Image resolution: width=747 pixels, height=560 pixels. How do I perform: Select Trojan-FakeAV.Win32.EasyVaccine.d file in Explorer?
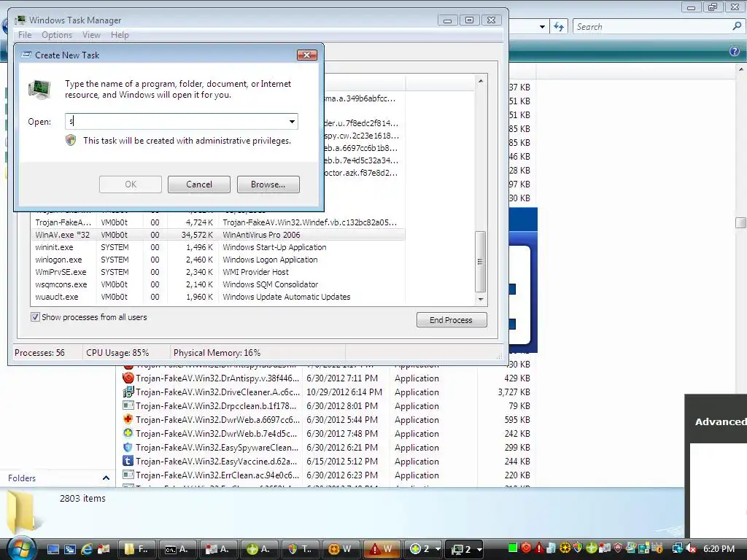point(217,461)
